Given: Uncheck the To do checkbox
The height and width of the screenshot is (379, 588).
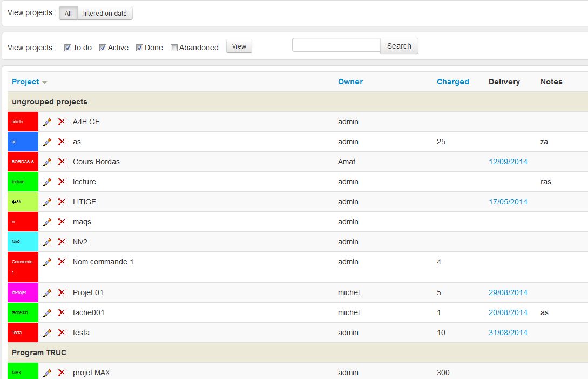Looking at the screenshot, I should [67, 48].
